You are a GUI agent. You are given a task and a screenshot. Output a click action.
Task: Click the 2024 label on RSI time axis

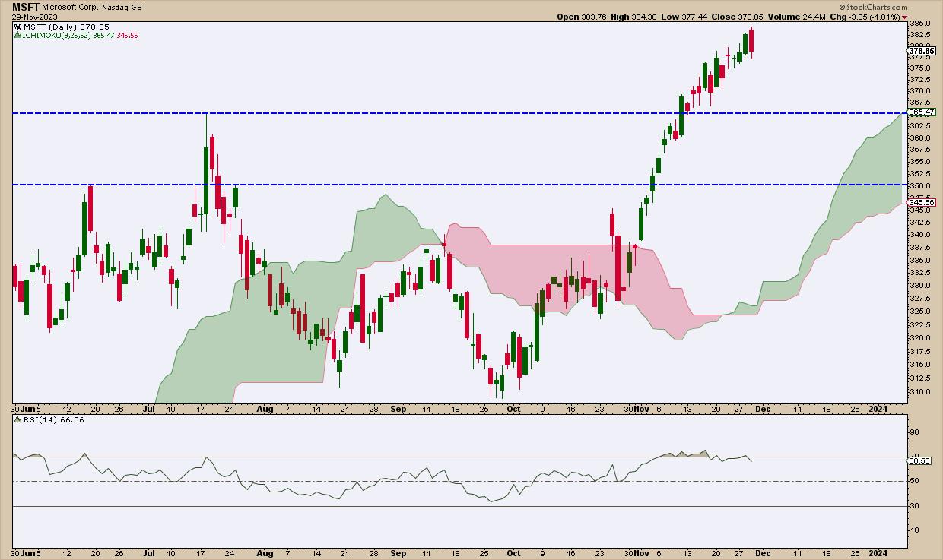(879, 554)
